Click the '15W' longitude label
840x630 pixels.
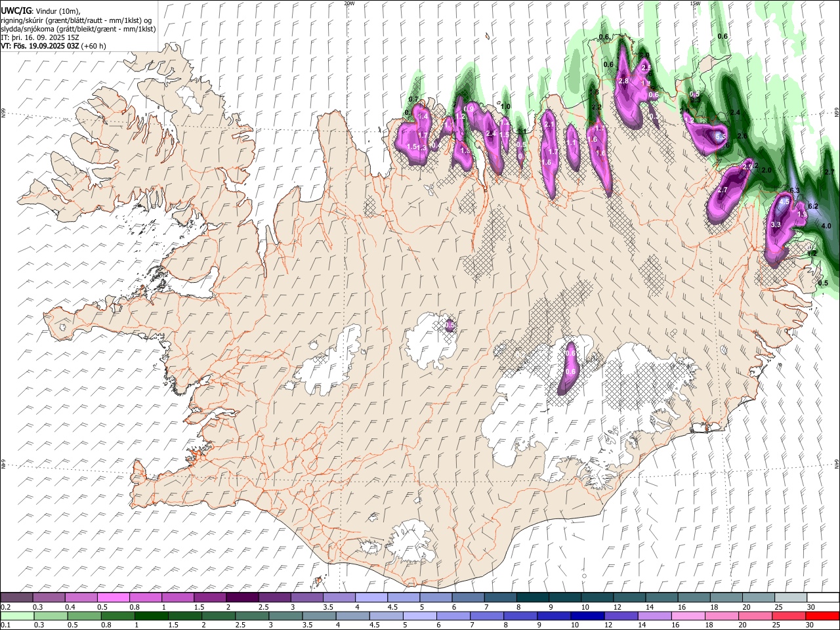(695, 3)
